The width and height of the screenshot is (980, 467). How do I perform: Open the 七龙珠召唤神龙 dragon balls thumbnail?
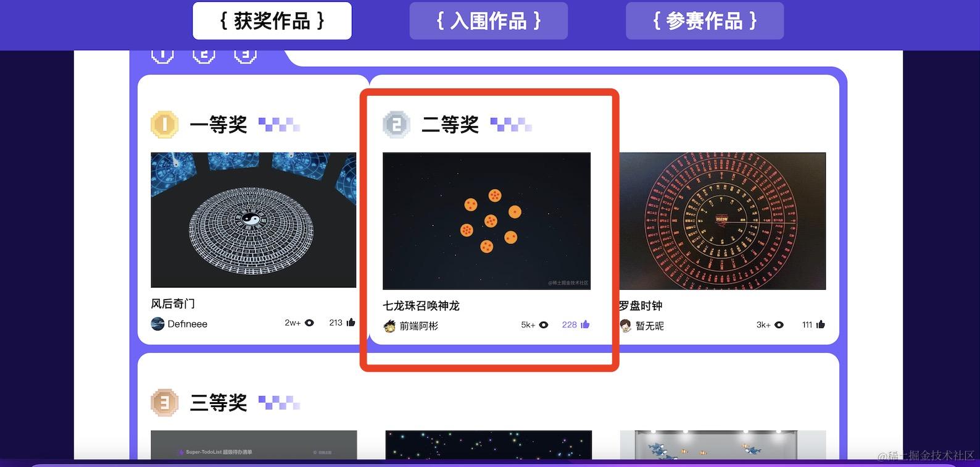click(486, 221)
